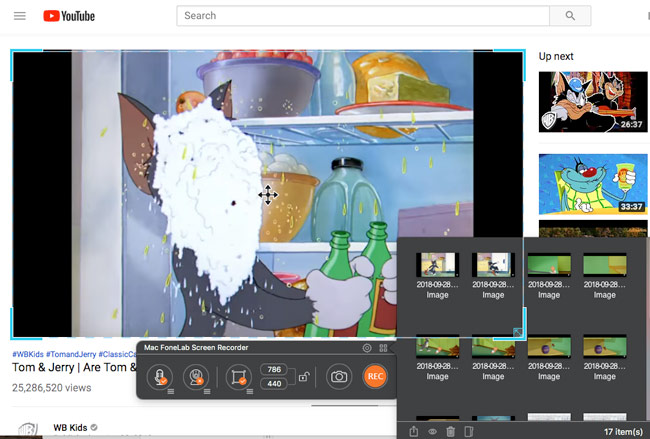Open the Up next video lasting 26:37
This screenshot has width=650, height=439.
click(x=593, y=102)
